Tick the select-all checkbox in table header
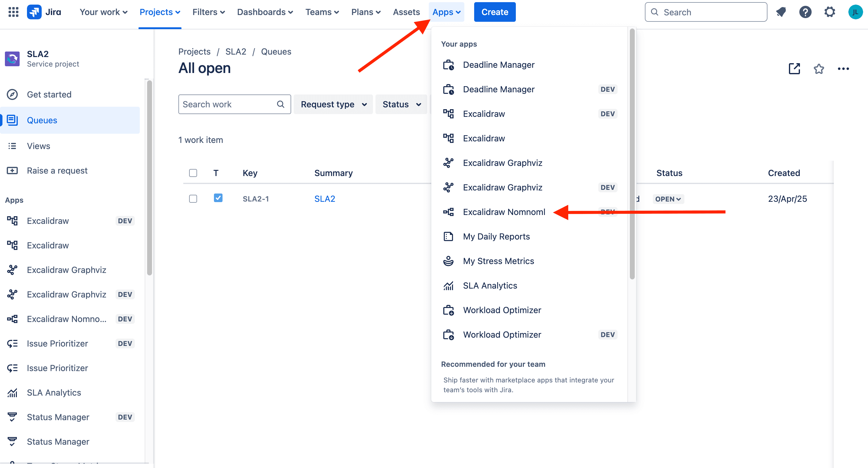The height and width of the screenshot is (468, 868). (193, 173)
